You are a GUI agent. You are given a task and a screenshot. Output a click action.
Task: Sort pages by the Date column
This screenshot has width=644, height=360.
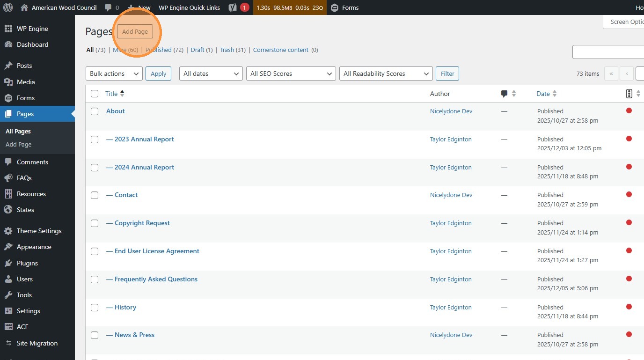click(x=547, y=94)
